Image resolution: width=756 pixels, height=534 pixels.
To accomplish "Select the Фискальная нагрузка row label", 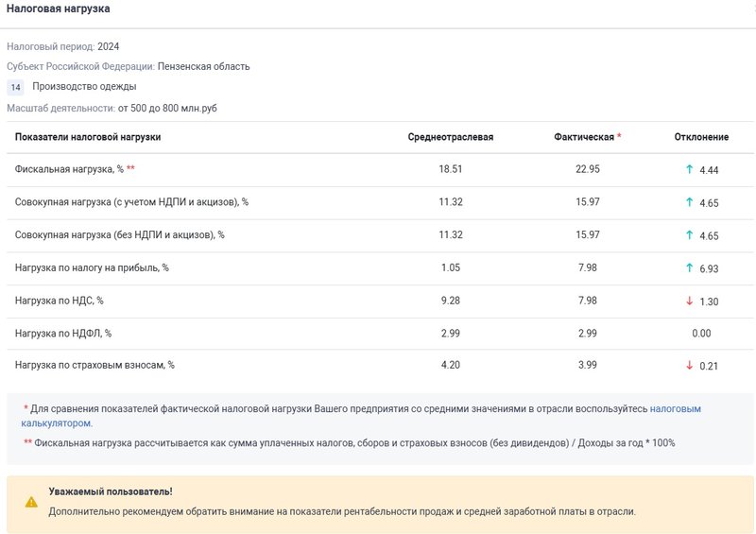I will (69, 169).
